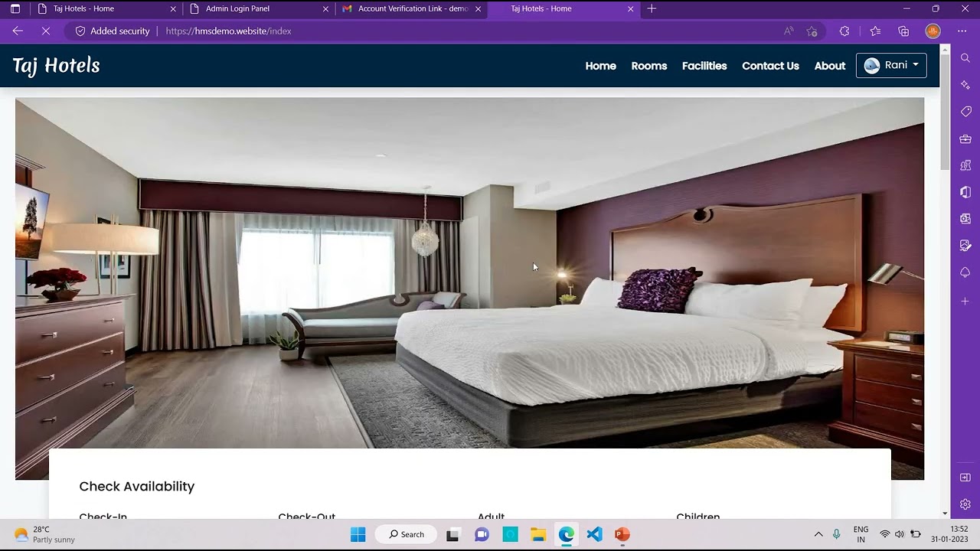Open the Facilities nav link
The height and width of the screenshot is (551, 980).
click(x=704, y=66)
